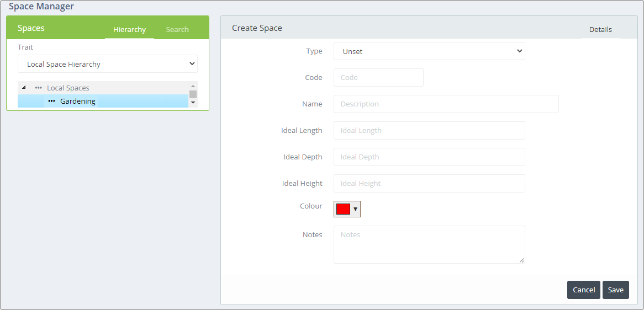This screenshot has width=644, height=310.
Task: Click the dots icon beside Local Spaces
Action: click(38, 88)
